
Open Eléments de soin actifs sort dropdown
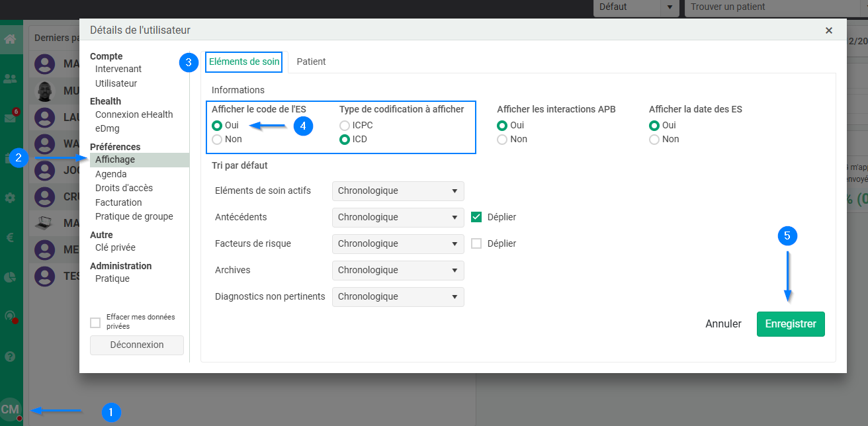(398, 191)
